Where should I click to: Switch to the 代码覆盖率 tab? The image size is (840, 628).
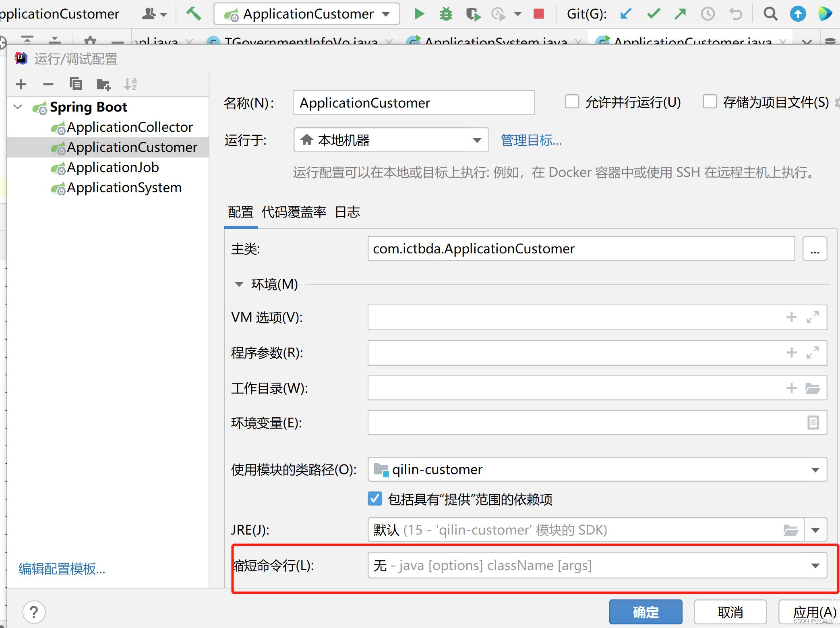(294, 212)
